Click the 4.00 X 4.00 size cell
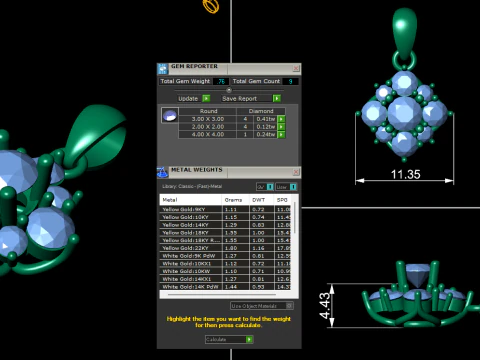The height and width of the screenshot is (360, 480). coord(208,134)
